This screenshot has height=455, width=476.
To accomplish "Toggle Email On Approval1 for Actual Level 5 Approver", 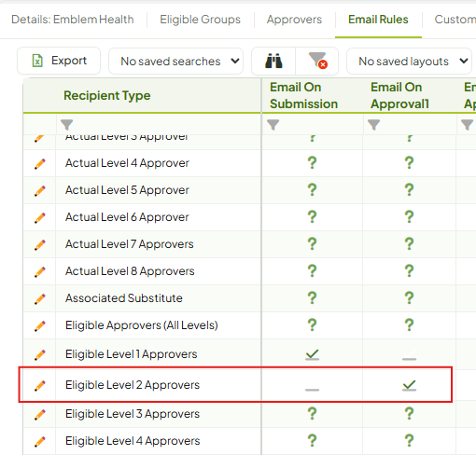I will (x=409, y=190).
